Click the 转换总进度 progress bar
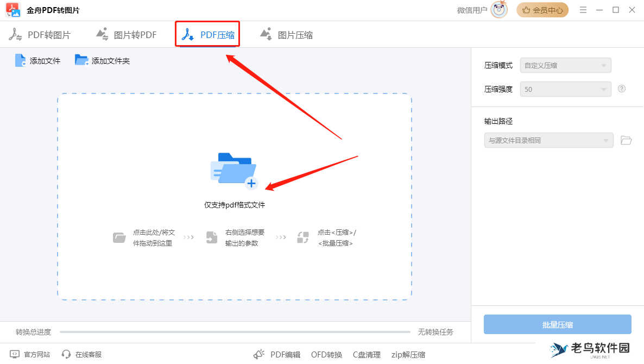Screen dimensions: 644x364 pos(233,331)
